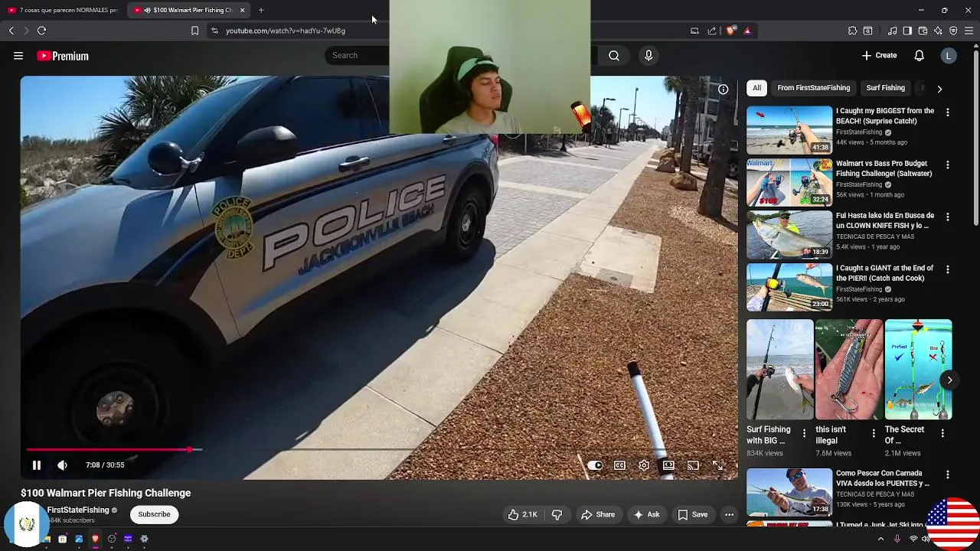The width and height of the screenshot is (980, 551).
Task: Show hidden system tray icons chevron
Action: [x=880, y=539]
